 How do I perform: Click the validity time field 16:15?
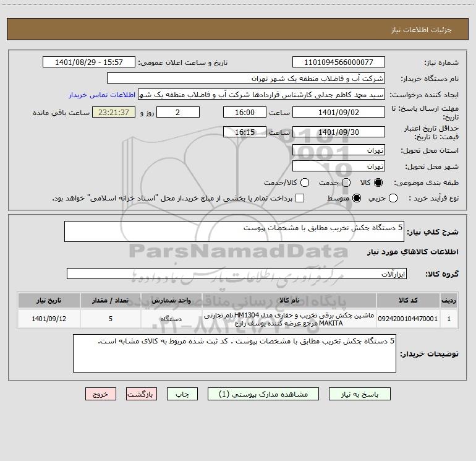[245, 132]
